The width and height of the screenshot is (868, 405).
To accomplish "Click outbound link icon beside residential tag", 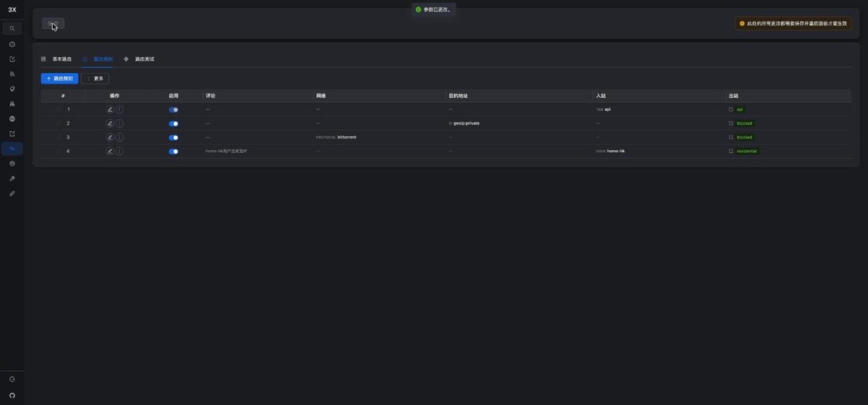I will (x=731, y=151).
